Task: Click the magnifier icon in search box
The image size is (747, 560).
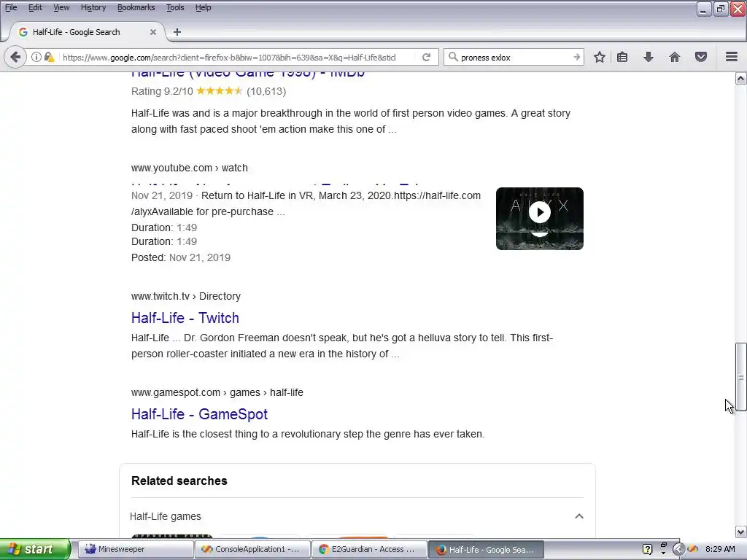Action: click(453, 57)
